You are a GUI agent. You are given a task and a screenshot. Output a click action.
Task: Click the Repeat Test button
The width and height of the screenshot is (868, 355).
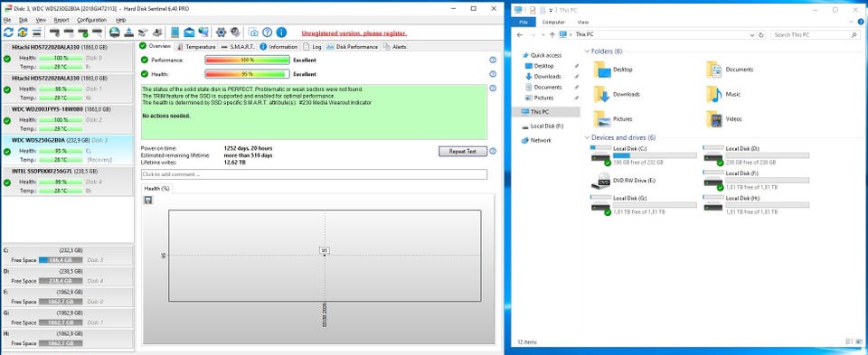coord(463,151)
